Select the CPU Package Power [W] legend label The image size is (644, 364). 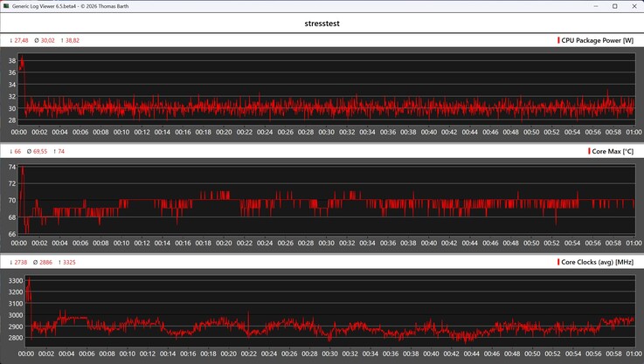coord(597,40)
